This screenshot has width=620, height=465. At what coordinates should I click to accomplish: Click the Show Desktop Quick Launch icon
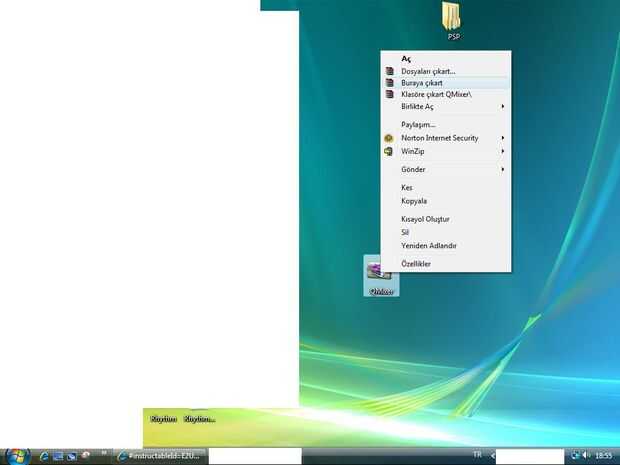tap(58, 456)
